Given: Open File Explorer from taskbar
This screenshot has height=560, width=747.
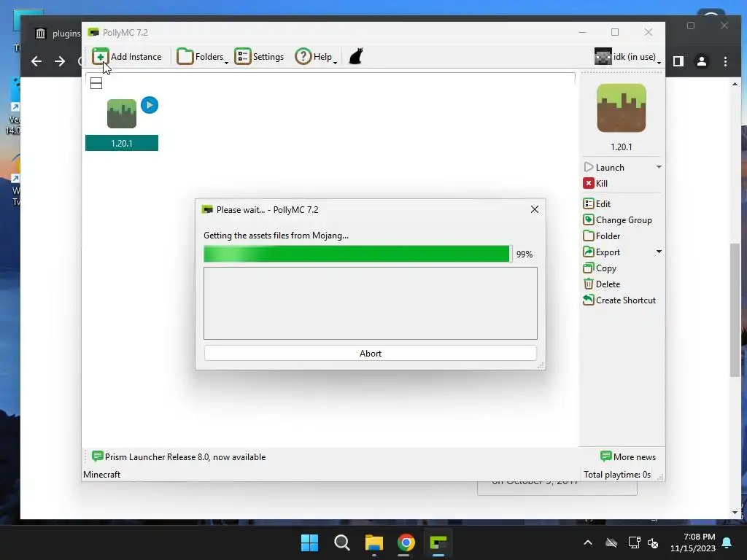Looking at the screenshot, I should tap(374, 542).
